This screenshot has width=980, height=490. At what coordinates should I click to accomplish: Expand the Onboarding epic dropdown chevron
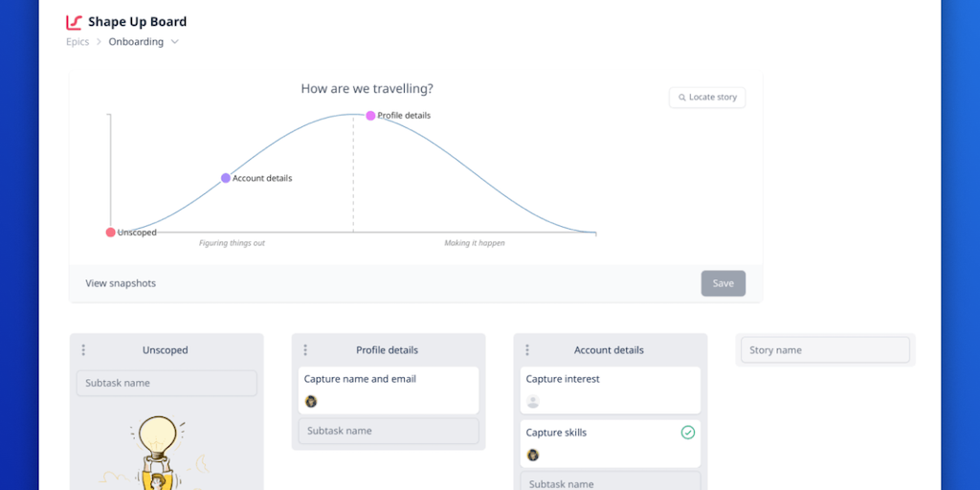click(x=174, y=42)
